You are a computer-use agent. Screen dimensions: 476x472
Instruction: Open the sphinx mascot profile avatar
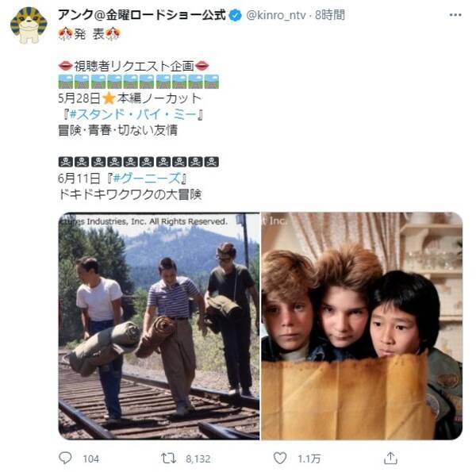point(29,25)
